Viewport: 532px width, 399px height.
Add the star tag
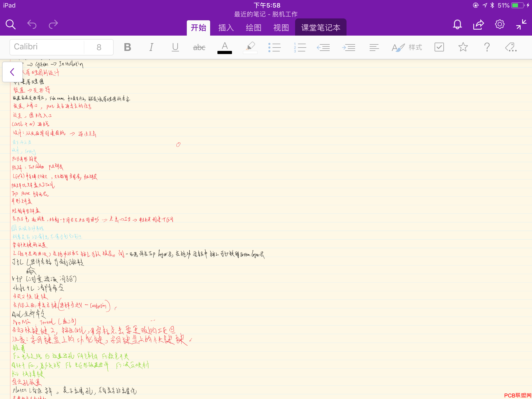click(463, 47)
